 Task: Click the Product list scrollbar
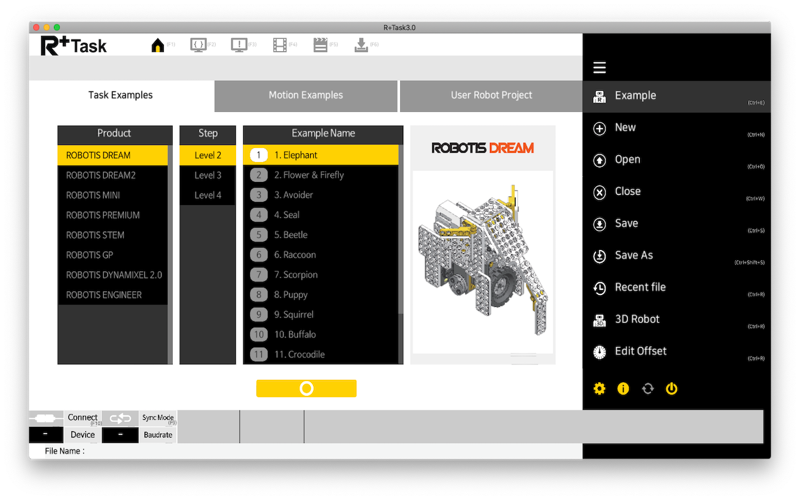tap(170, 255)
